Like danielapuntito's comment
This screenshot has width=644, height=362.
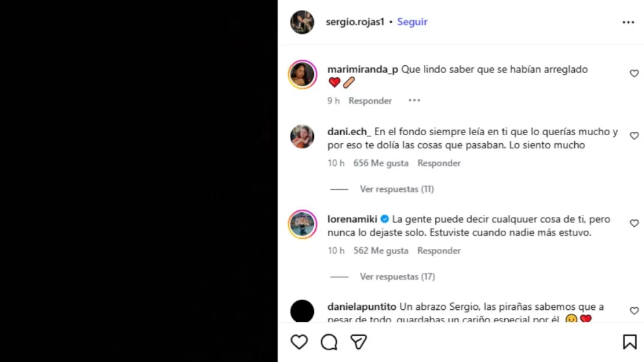[x=634, y=310]
